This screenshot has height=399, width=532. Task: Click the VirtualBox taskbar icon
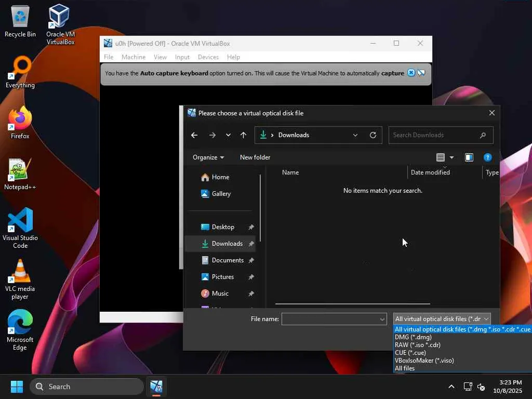tap(156, 387)
